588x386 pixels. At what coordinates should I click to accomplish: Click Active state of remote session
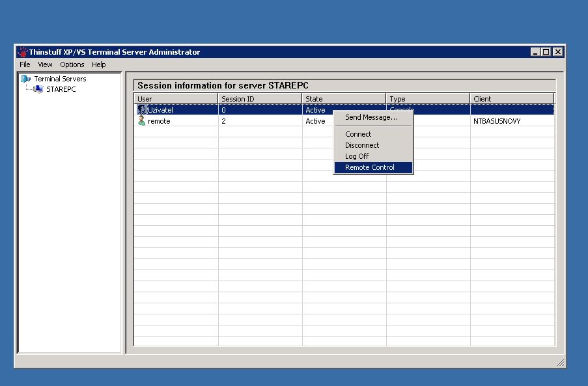click(315, 121)
